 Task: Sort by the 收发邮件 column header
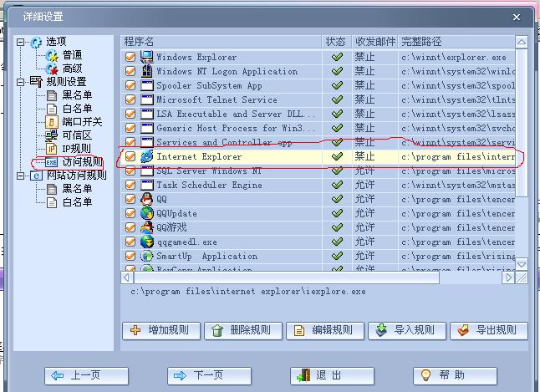(x=374, y=42)
